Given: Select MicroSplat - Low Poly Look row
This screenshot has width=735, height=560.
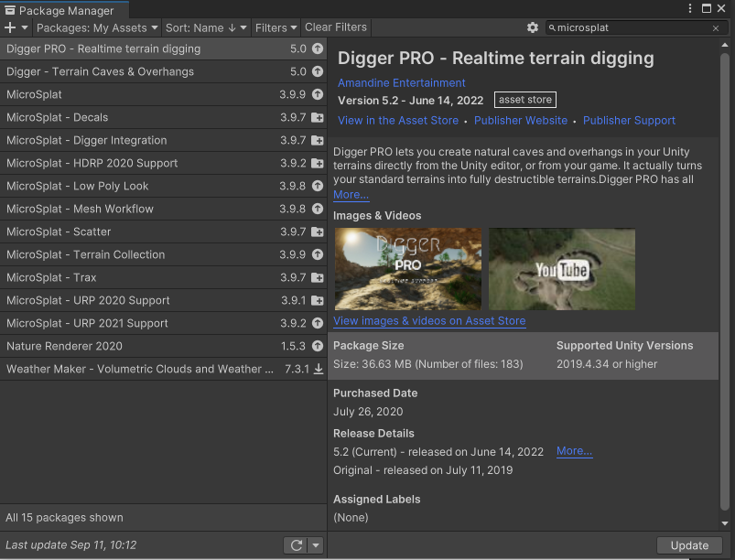Looking at the screenshot, I should click(x=163, y=186).
